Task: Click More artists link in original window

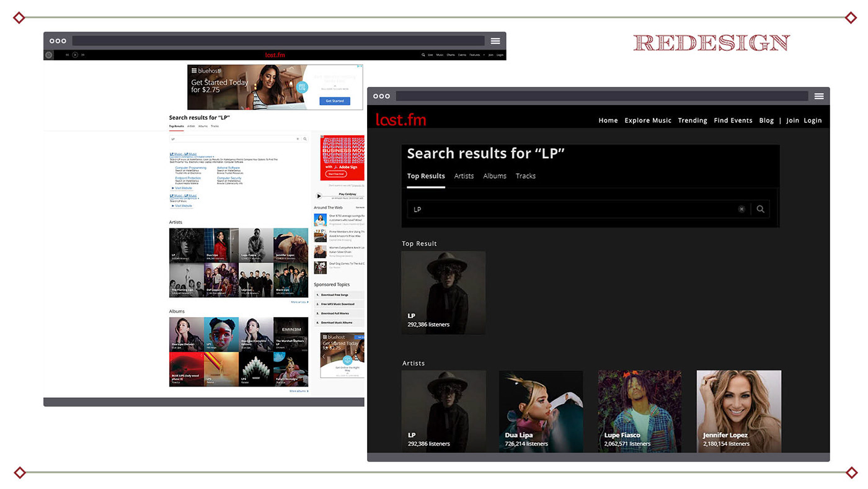Action: [x=299, y=302]
